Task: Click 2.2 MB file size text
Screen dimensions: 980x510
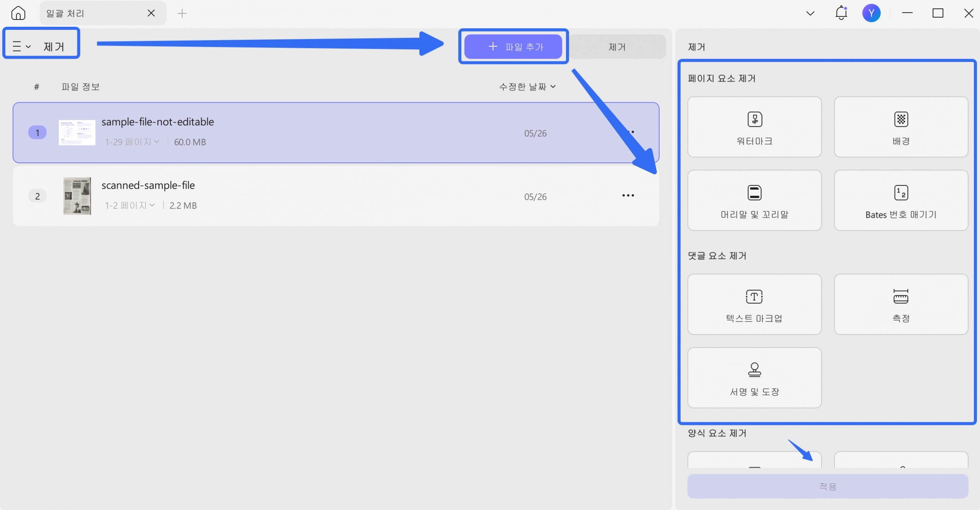Action: pyautogui.click(x=183, y=205)
